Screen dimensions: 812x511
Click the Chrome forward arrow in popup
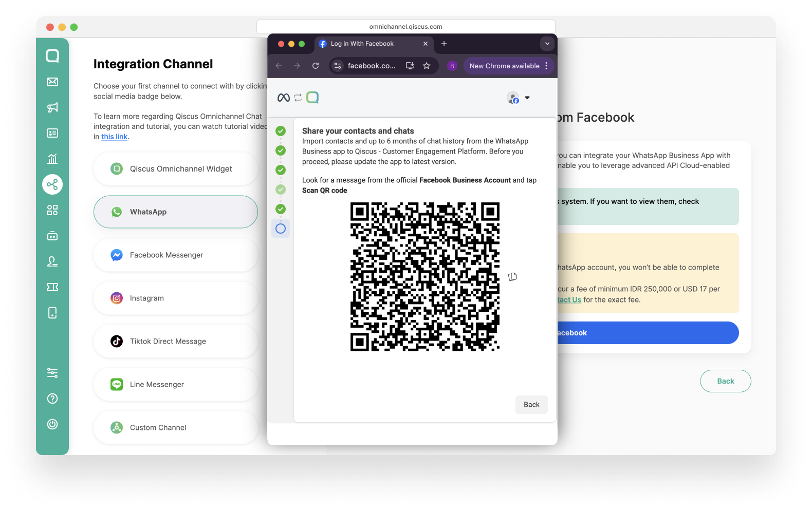coord(297,66)
